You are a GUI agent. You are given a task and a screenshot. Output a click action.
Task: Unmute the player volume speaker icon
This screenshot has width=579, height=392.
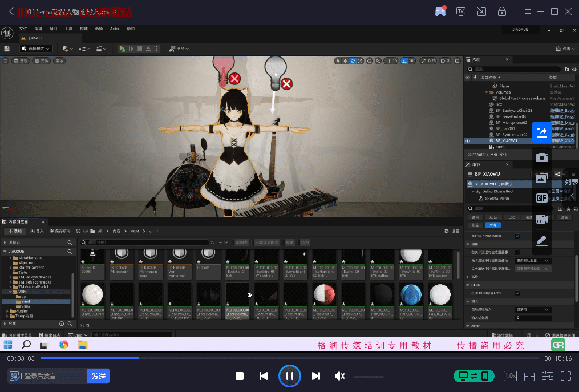[x=340, y=376]
